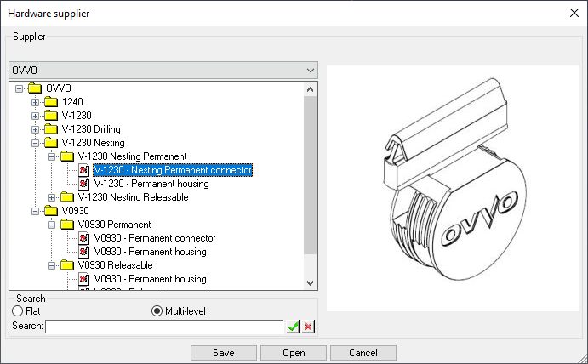The width and height of the screenshot is (588, 364).
Task: Click the OVVO root folder icon
Action: click(x=35, y=88)
